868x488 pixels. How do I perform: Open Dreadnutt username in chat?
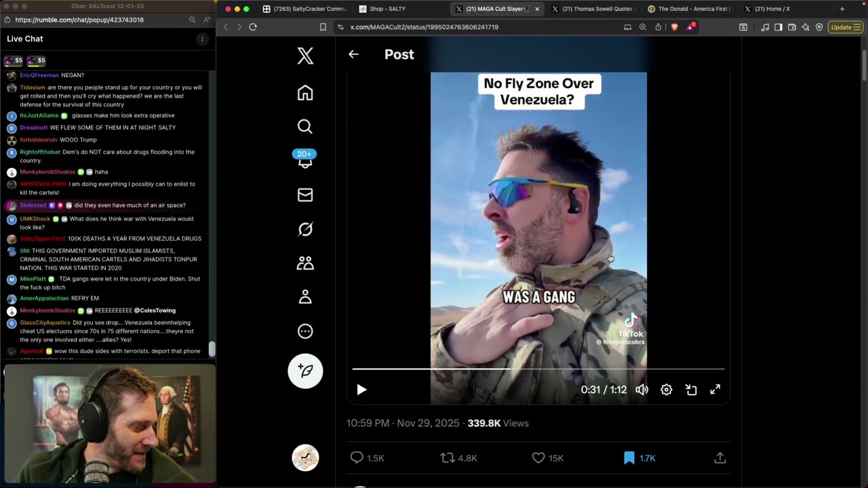coord(33,127)
